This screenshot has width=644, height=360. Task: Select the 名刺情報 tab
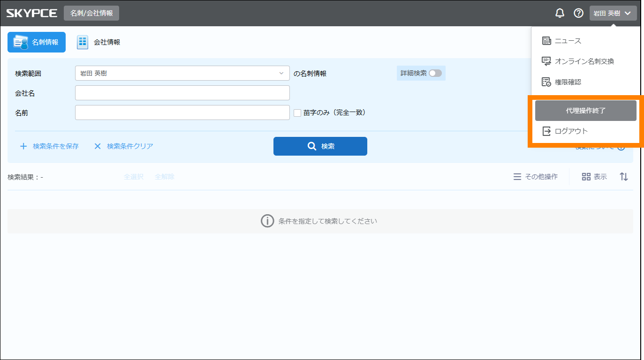(x=37, y=42)
